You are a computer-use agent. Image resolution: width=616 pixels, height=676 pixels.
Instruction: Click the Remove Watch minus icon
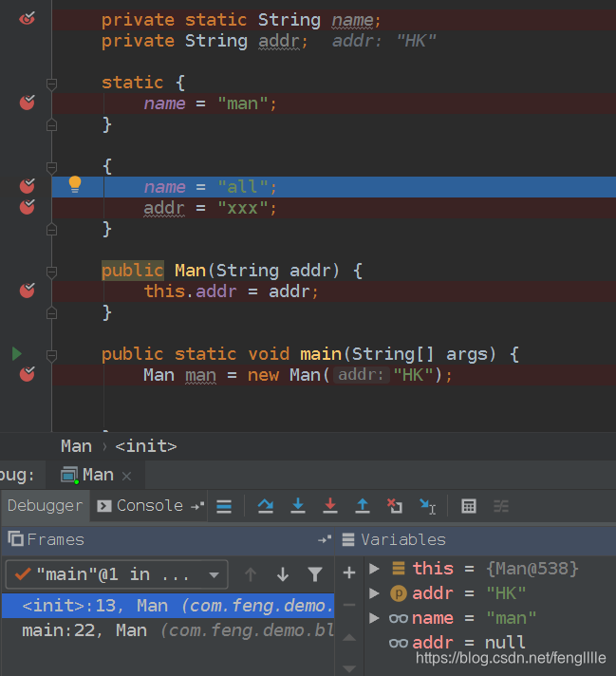point(349,605)
